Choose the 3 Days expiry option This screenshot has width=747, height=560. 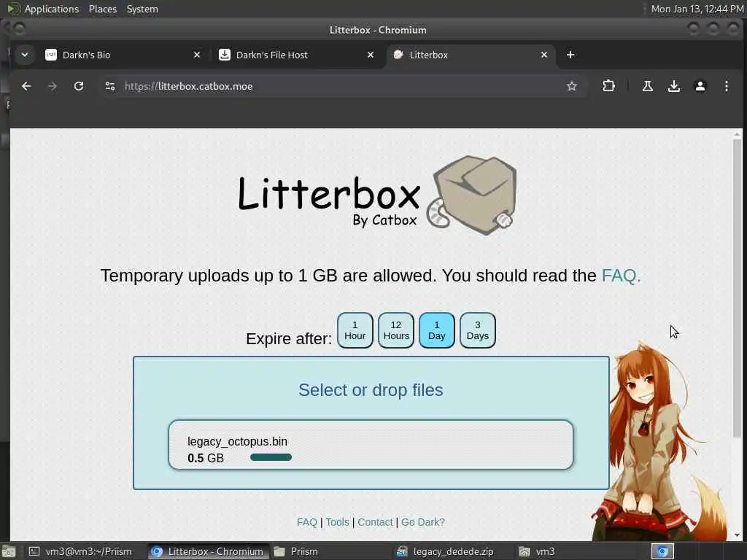pos(478,330)
